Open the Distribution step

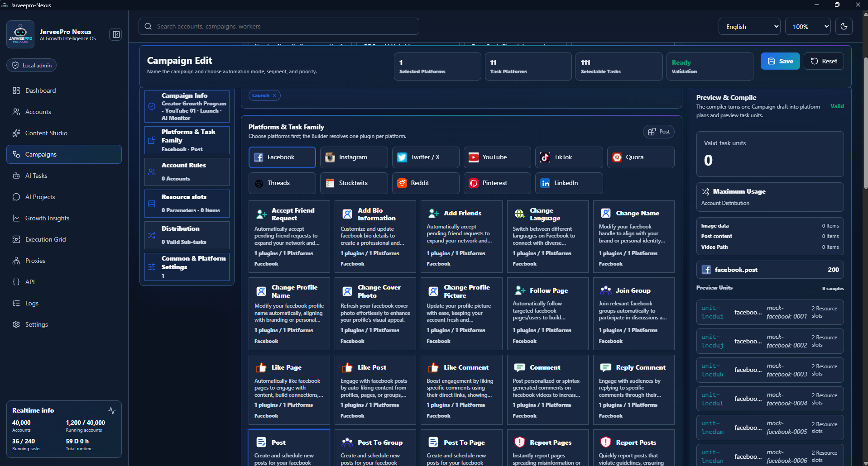click(187, 235)
